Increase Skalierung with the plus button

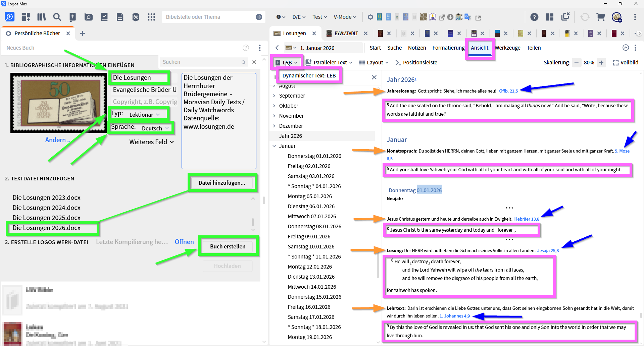(601, 62)
